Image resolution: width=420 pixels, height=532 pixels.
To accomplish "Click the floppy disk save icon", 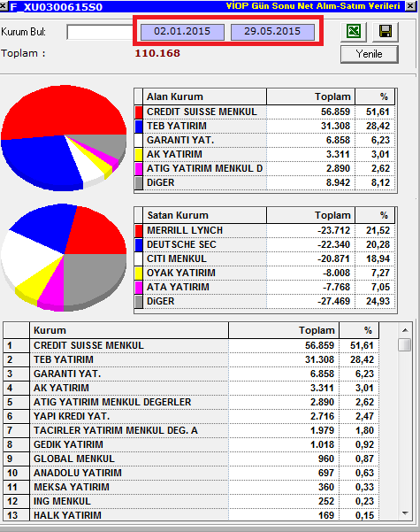I will [x=386, y=32].
